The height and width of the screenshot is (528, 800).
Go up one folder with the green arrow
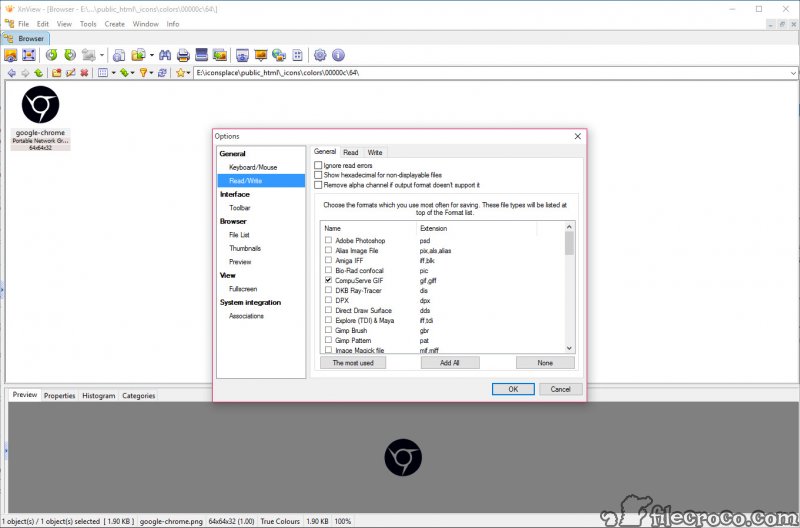click(38, 73)
